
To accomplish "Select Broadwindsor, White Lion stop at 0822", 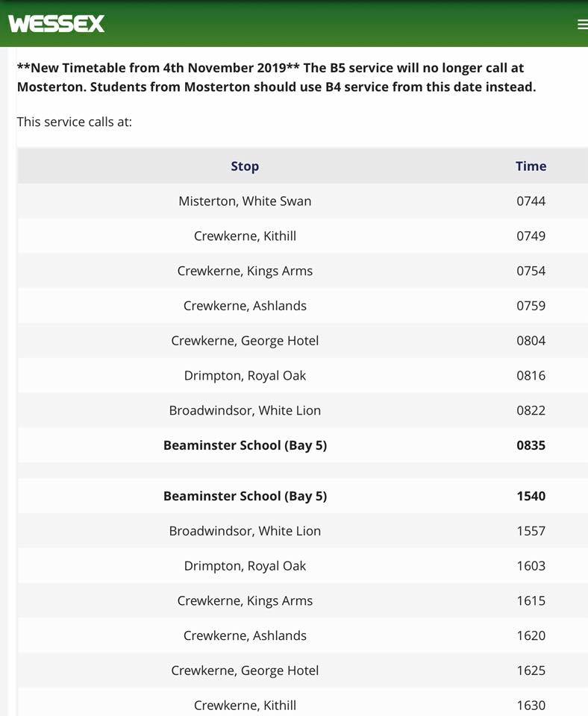I will (245, 411).
